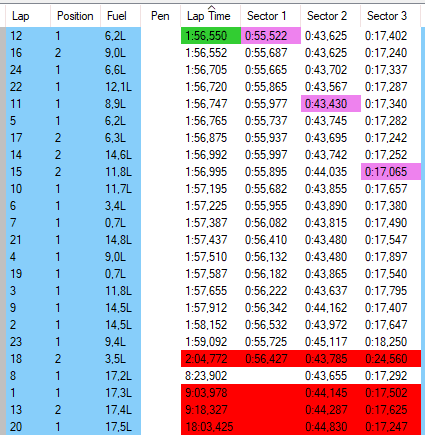
Task: Reverse sorting on the Lap Time header
Action: tap(209, 16)
